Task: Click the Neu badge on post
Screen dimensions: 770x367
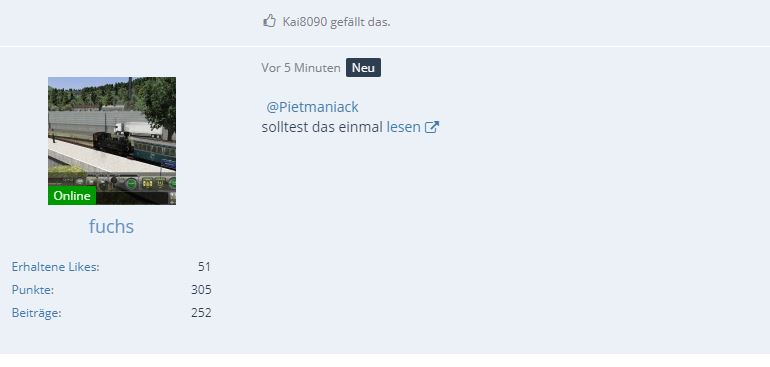Action: coord(363,68)
